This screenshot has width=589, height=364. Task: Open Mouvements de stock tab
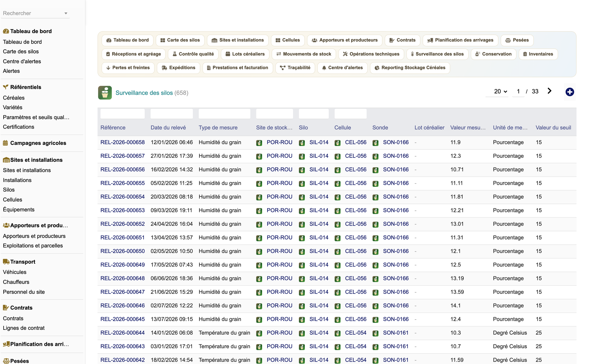(304, 54)
